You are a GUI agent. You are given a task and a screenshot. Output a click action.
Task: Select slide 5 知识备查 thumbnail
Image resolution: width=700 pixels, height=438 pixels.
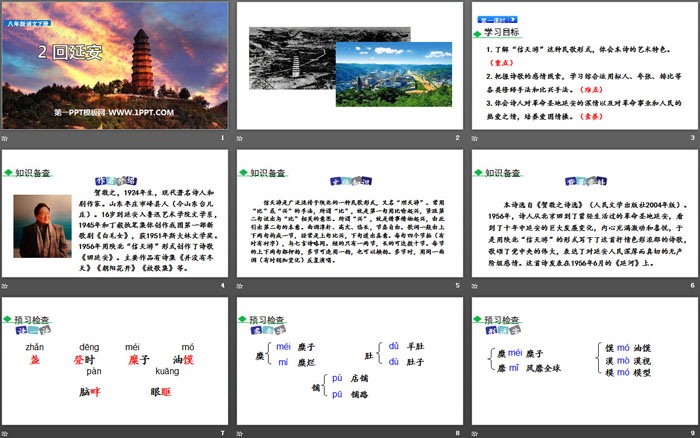350,213
